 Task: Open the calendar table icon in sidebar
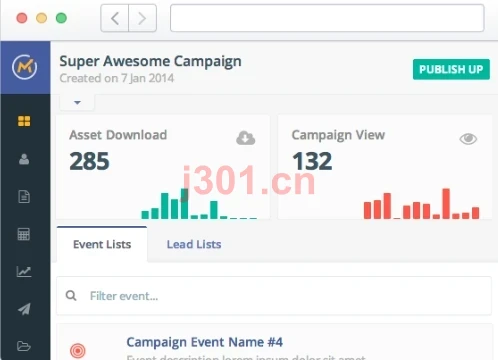[x=24, y=234]
